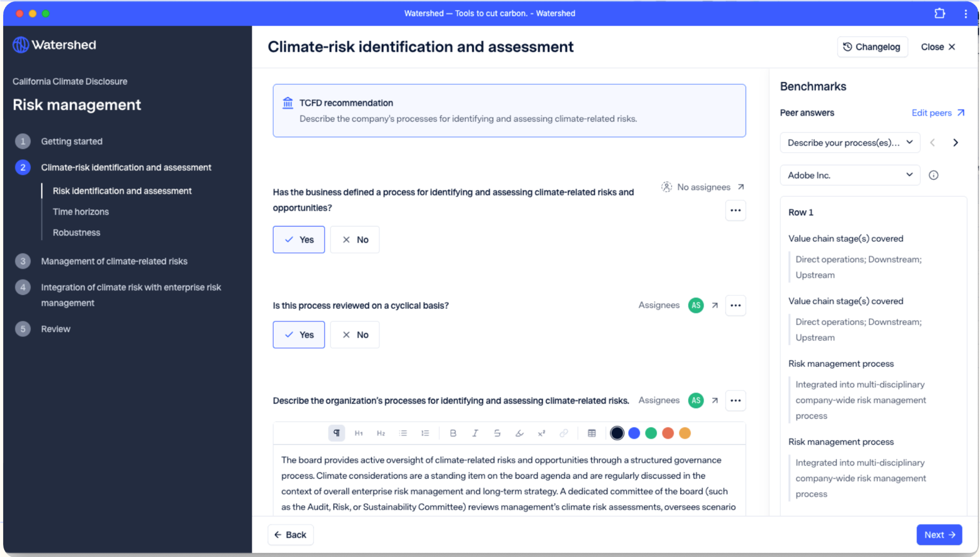Choose the green text color swatch
This screenshot has height=557, width=980.
(x=651, y=433)
